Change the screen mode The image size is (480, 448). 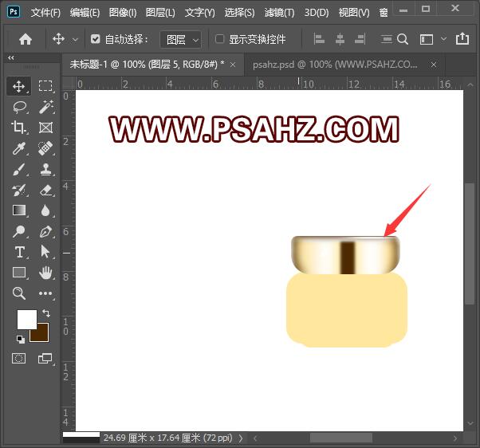(x=45, y=358)
